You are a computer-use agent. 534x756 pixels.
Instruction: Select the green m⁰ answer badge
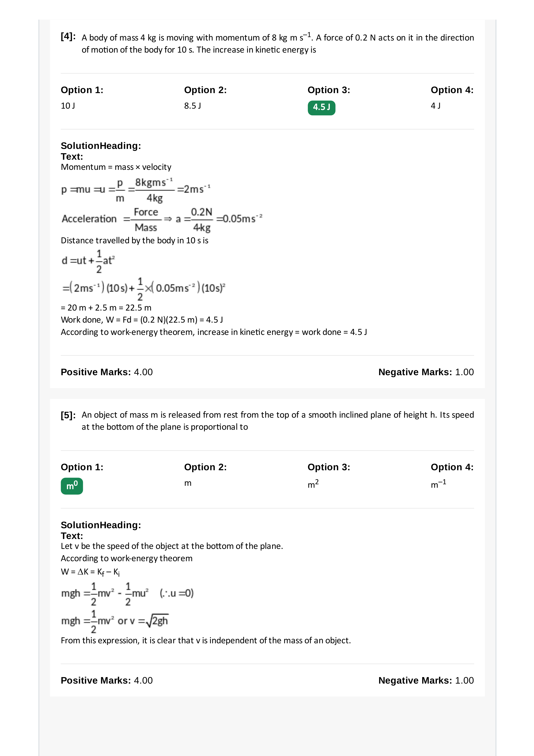(x=72, y=486)
